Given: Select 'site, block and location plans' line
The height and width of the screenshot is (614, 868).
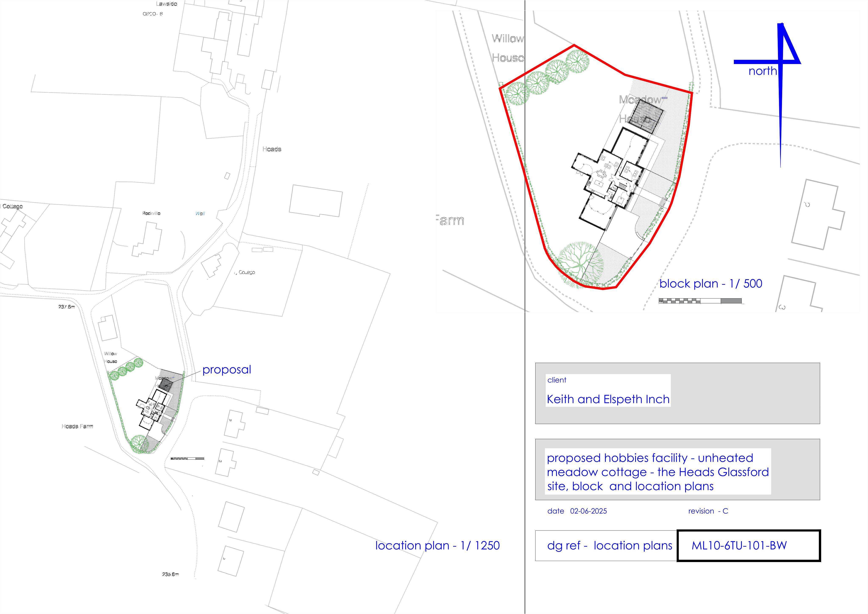Looking at the screenshot, I should point(630,486).
